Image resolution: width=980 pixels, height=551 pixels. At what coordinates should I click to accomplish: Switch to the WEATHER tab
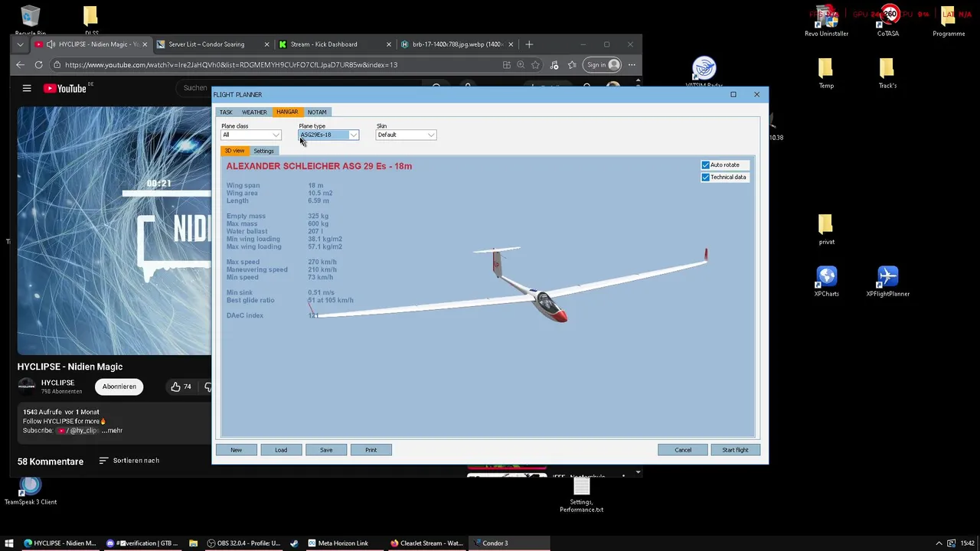(254, 112)
